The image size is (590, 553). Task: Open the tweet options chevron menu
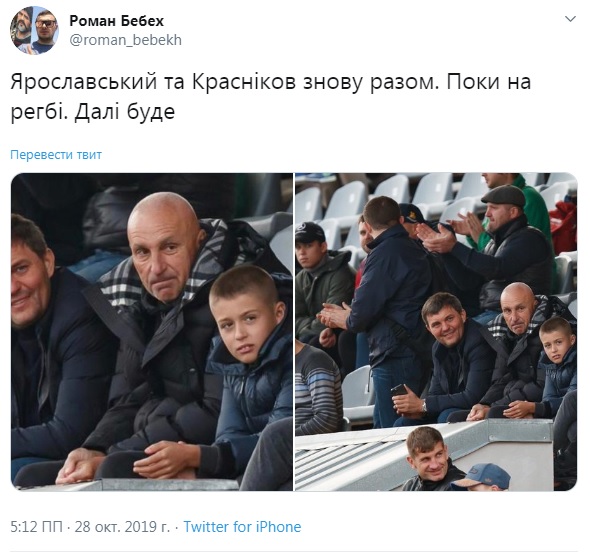tap(570, 19)
